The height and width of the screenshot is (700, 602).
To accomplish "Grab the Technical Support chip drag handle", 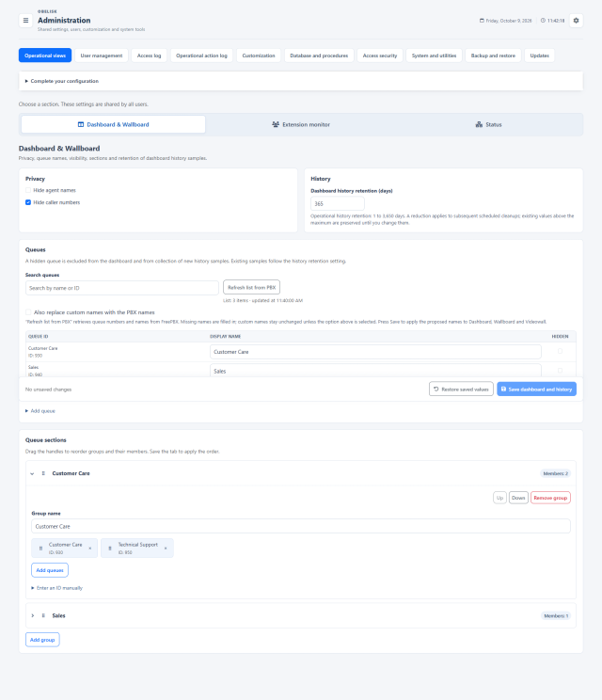I will [x=110, y=549].
